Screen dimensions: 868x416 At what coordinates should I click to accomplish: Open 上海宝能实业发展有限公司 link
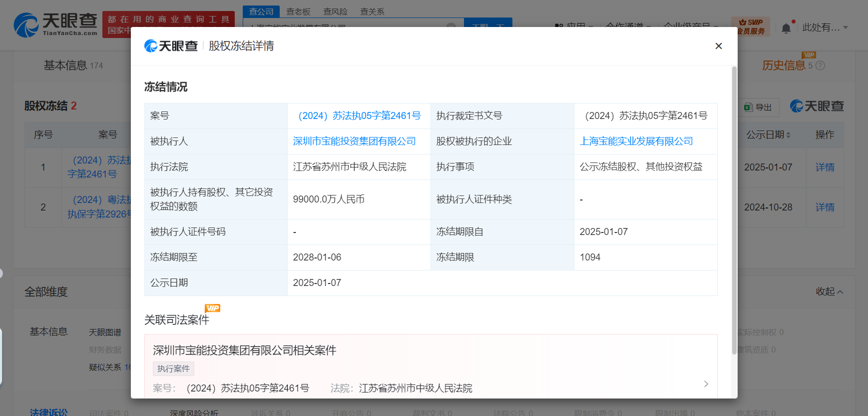(x=636, y=141)
